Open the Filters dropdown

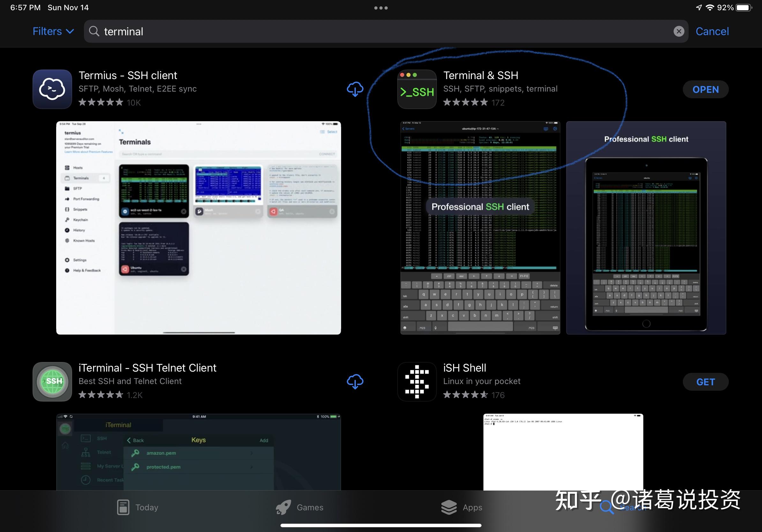(x=52, y=31)
